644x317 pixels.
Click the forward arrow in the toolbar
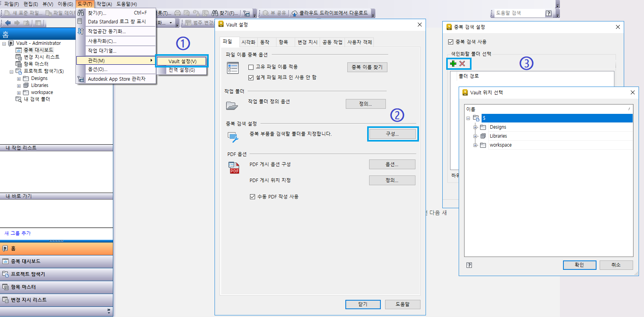click(x=17, y=23)
